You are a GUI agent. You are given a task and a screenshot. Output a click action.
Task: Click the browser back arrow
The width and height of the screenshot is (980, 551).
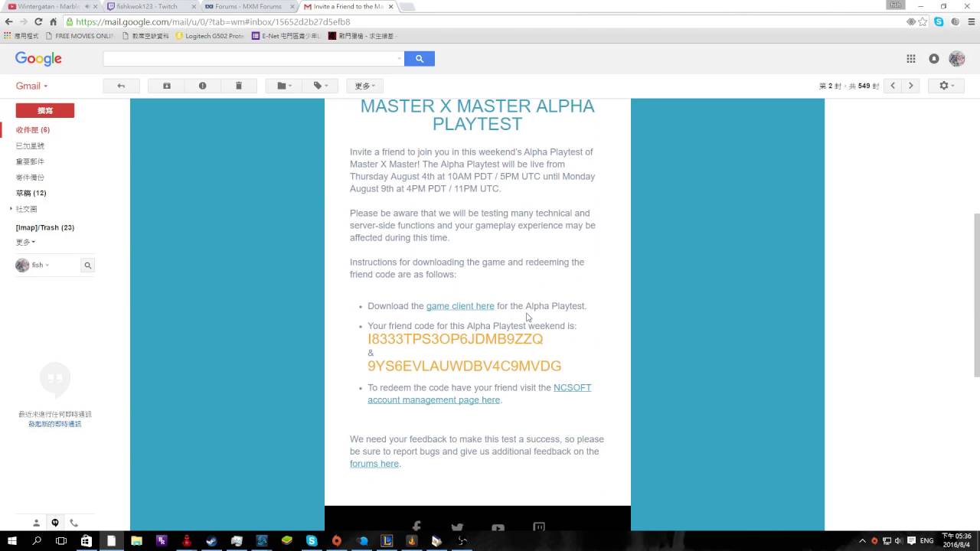pos(8,22)
